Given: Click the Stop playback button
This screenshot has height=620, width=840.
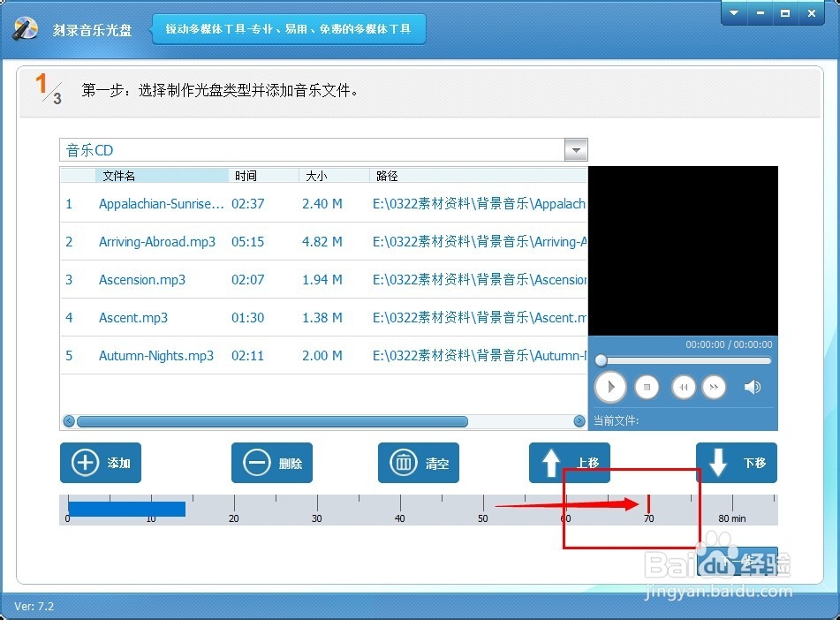Looking at the screenshot, I should (x=647, y=387).
